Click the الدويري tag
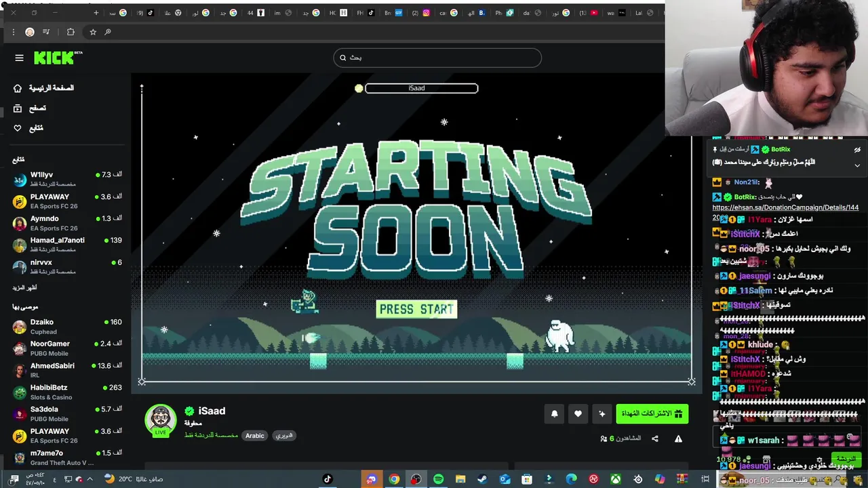Image resolution: width=868 pixels, height=488 pixels. 285,436
